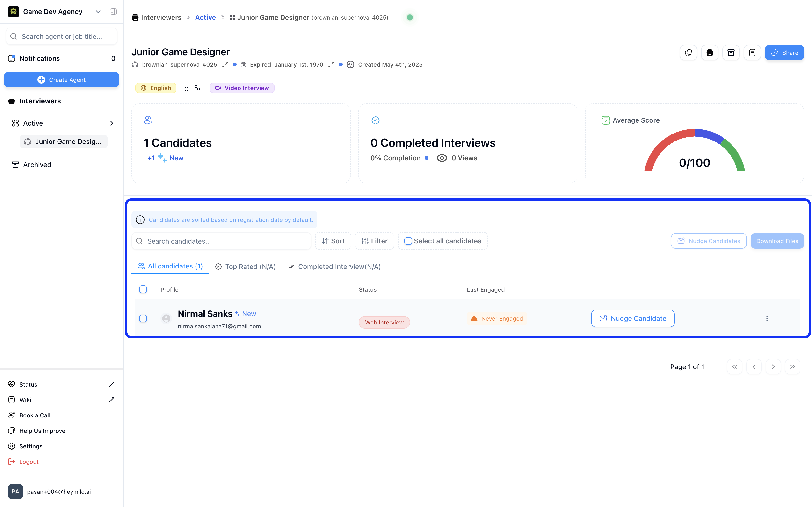
Task: Click the copy icon next to Share
Action: (x=688, y=53)
